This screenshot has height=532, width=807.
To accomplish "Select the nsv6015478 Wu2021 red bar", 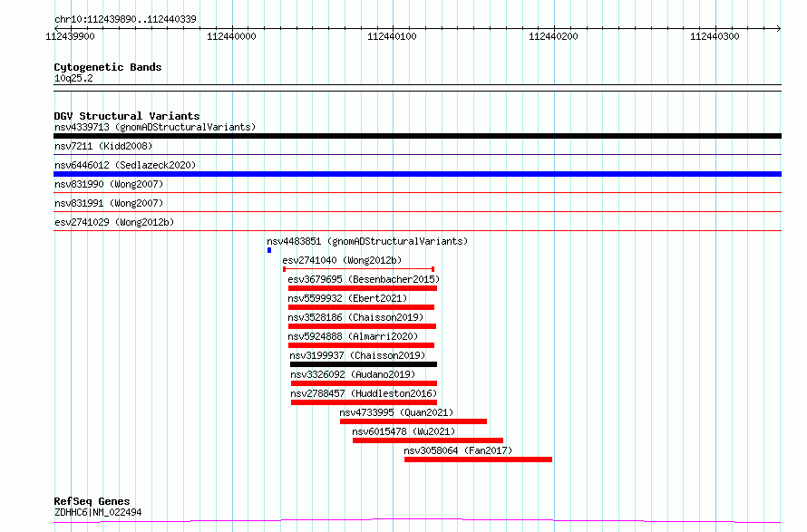I will click(x=427, y=440).
